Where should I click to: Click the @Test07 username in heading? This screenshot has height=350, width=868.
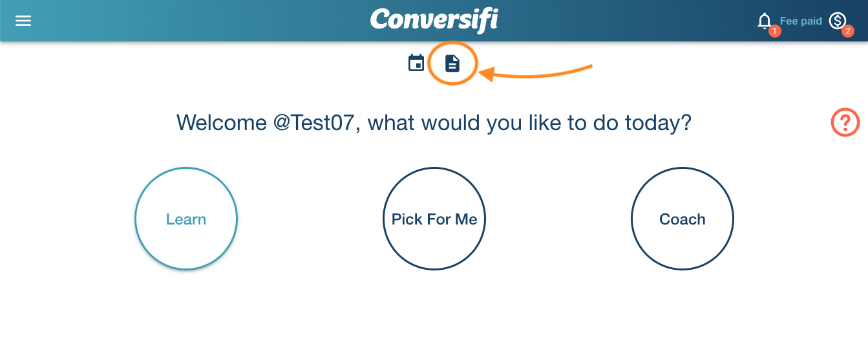317,122
